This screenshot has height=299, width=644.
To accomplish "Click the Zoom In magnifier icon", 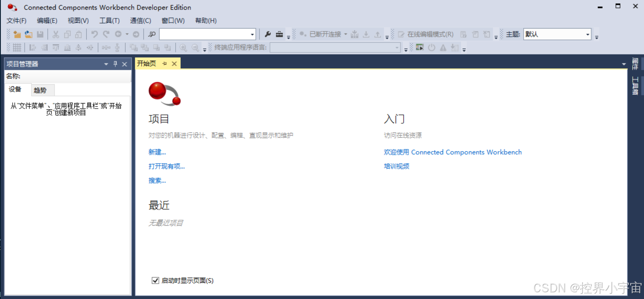I will click(x=183, y=47).
